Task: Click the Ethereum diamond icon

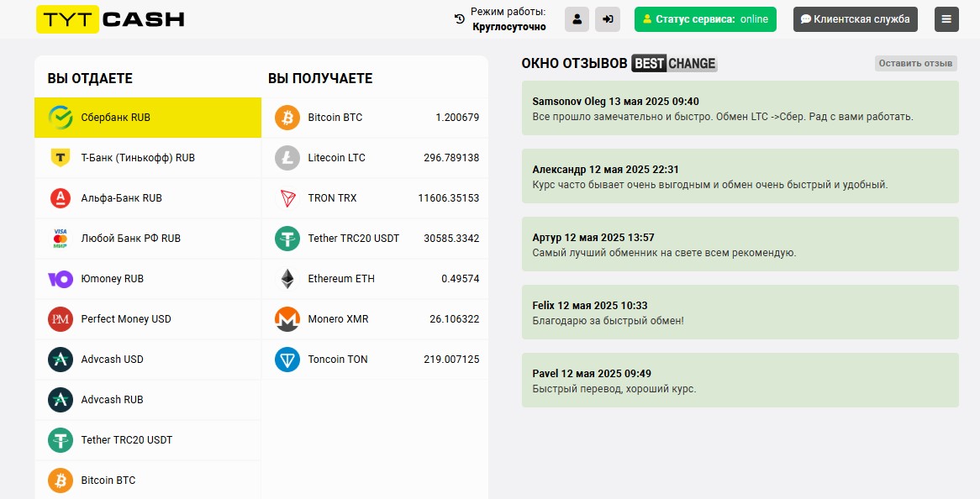Action: coord(287,279)
